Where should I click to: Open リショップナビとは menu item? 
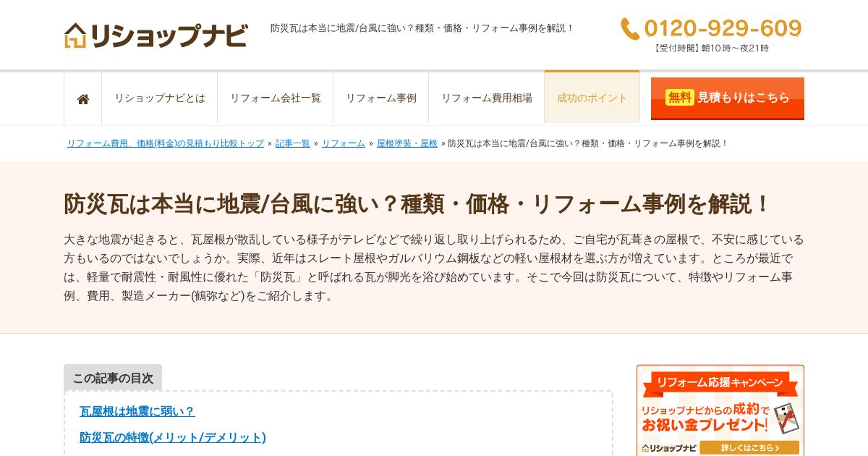point(160,98)
